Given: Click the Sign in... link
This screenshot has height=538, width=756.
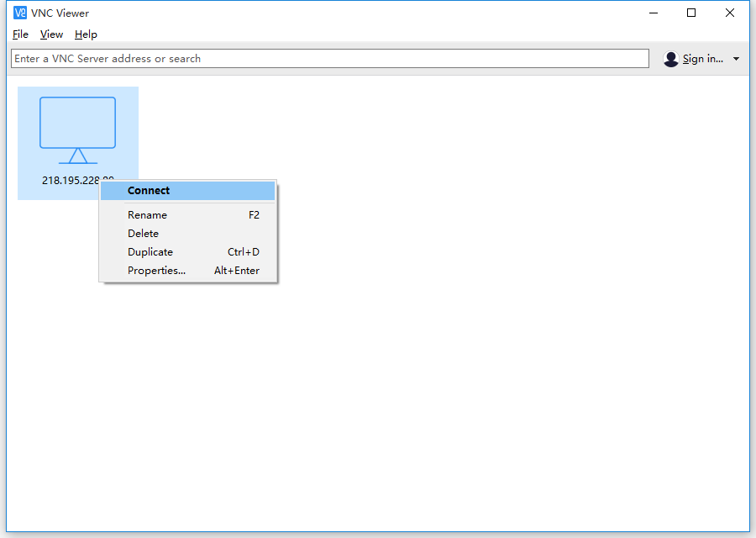Looking at the screenshot, I should [702, 59].
